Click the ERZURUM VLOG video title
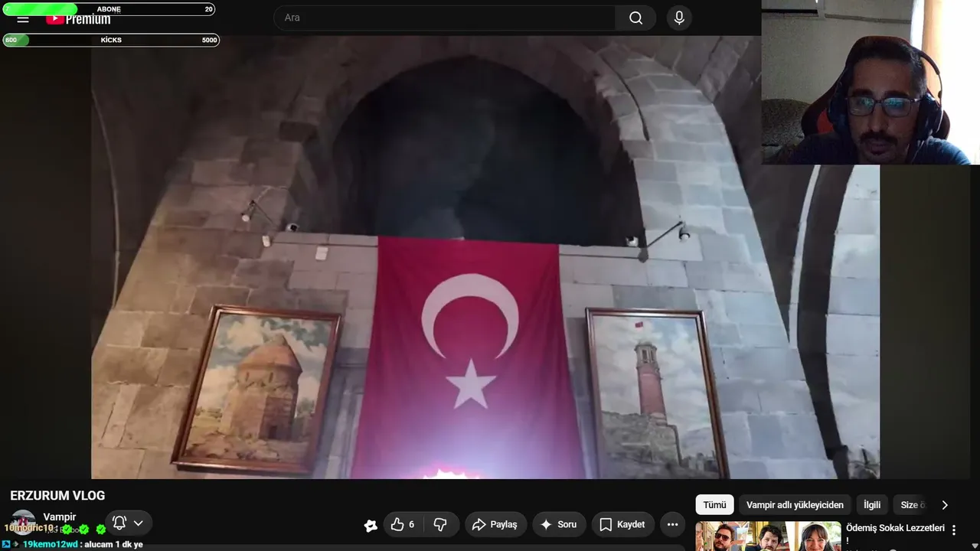The height and width of the screenshot is (551, 980). [x=57, y=496]
